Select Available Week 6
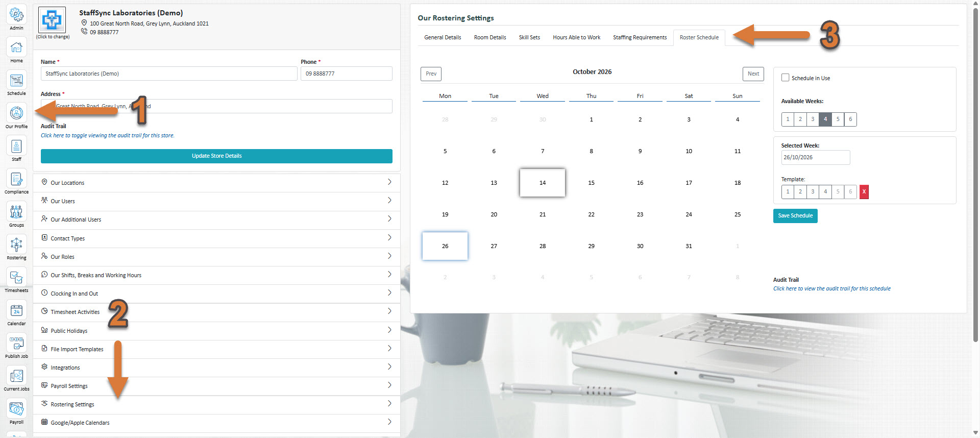 coord(850,119)
